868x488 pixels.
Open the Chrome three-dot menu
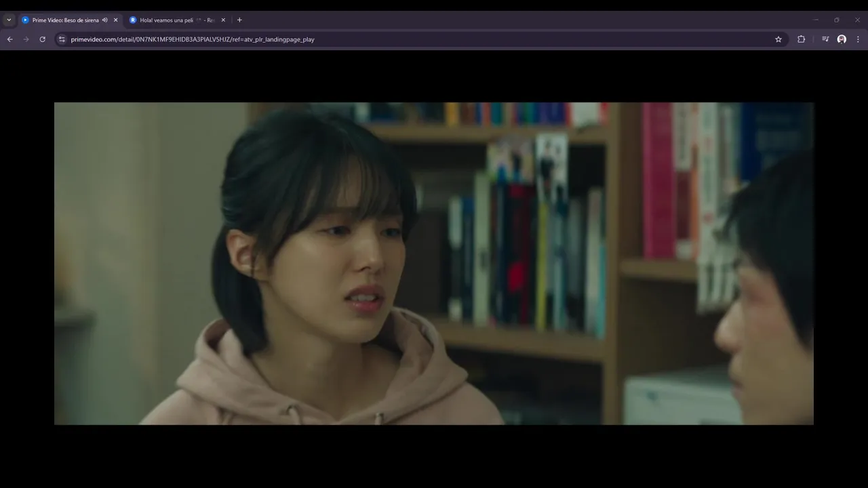pos(859,39)
